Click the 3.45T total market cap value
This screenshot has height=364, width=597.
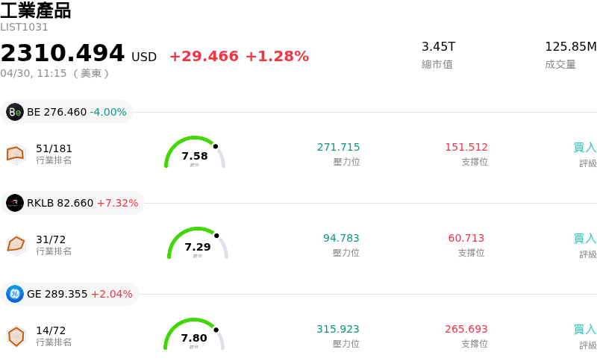(x=438, y=47)
